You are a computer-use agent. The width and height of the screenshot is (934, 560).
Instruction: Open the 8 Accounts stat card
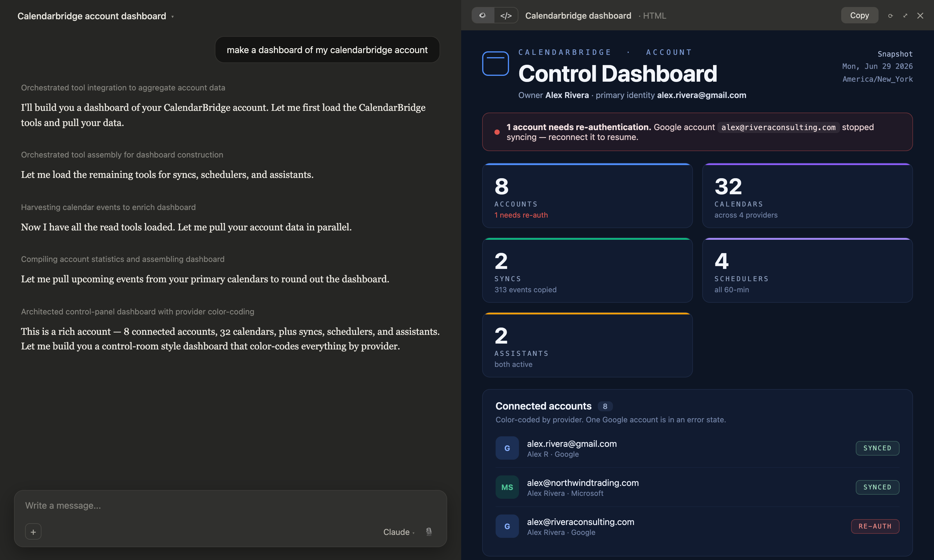tap(587, 195)
